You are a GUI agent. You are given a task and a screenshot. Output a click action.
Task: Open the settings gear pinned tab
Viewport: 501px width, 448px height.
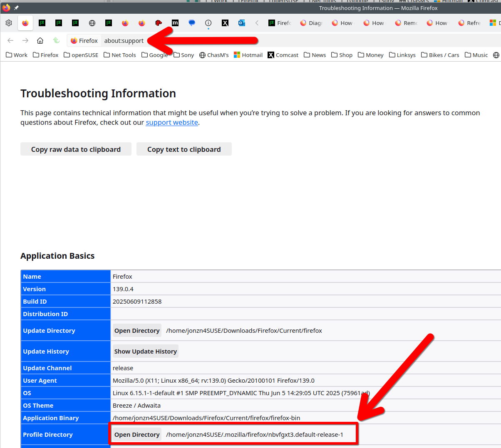[9, 23]
